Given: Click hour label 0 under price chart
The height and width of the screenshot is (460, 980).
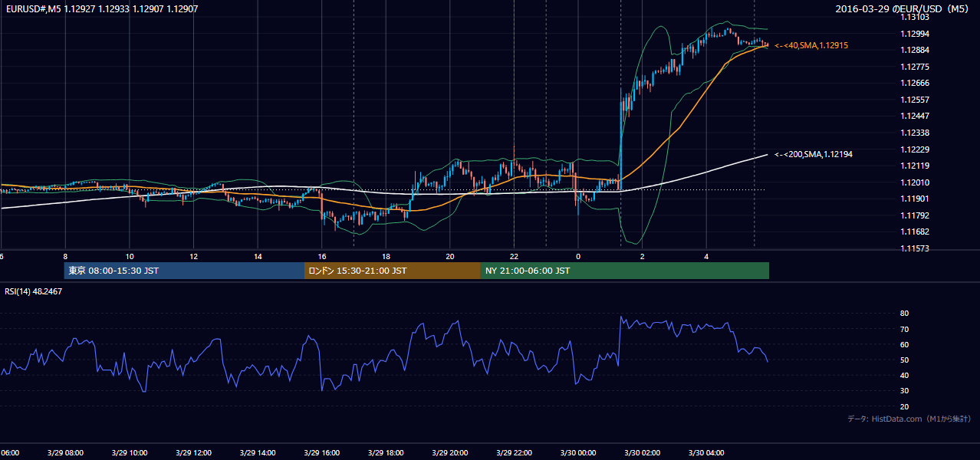Looking at the screenshot, I should click(578, 256).
